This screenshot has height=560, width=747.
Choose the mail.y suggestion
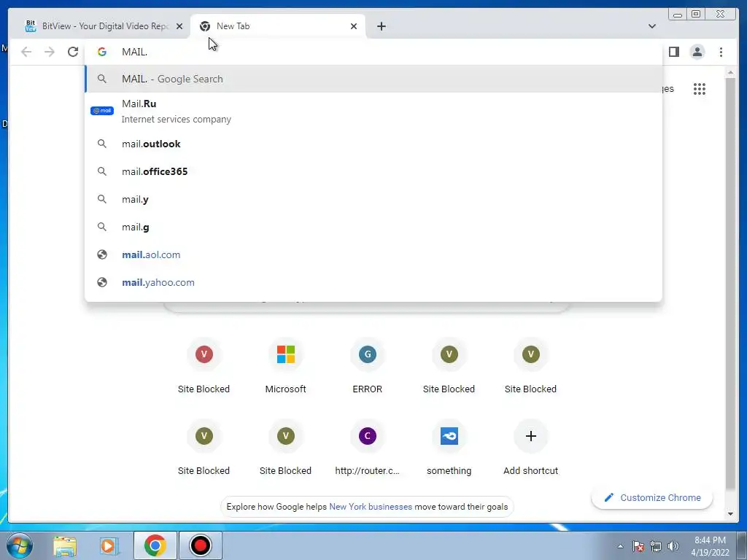point(373,200)
